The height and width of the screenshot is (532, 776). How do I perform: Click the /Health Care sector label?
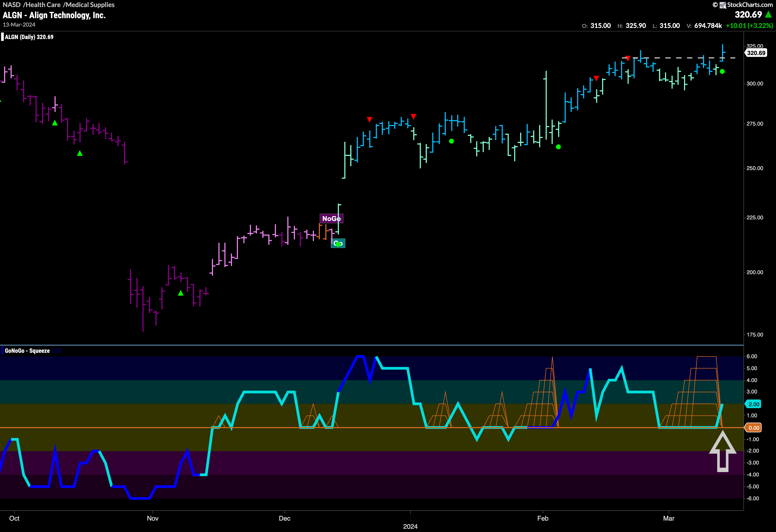42,5
